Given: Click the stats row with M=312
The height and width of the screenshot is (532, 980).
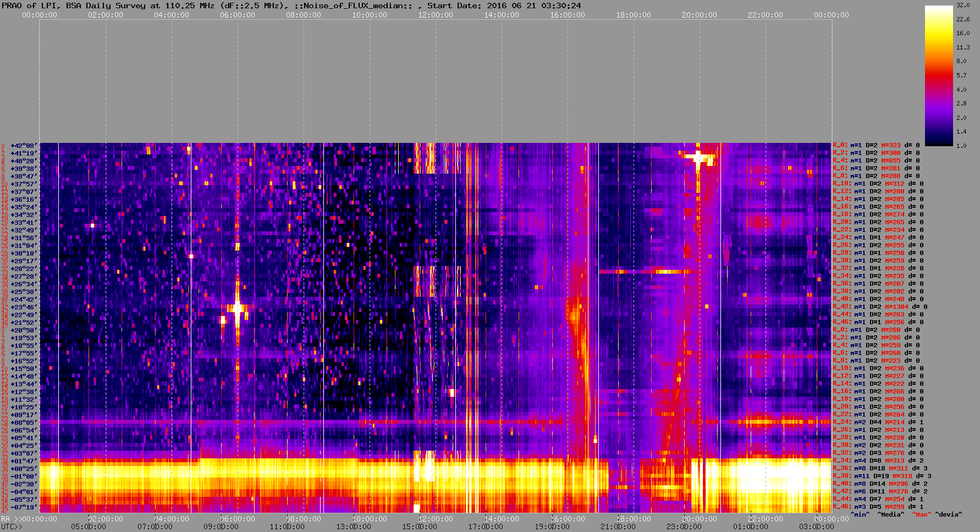Looking at the screenshot, I should [x=878, y=184].
